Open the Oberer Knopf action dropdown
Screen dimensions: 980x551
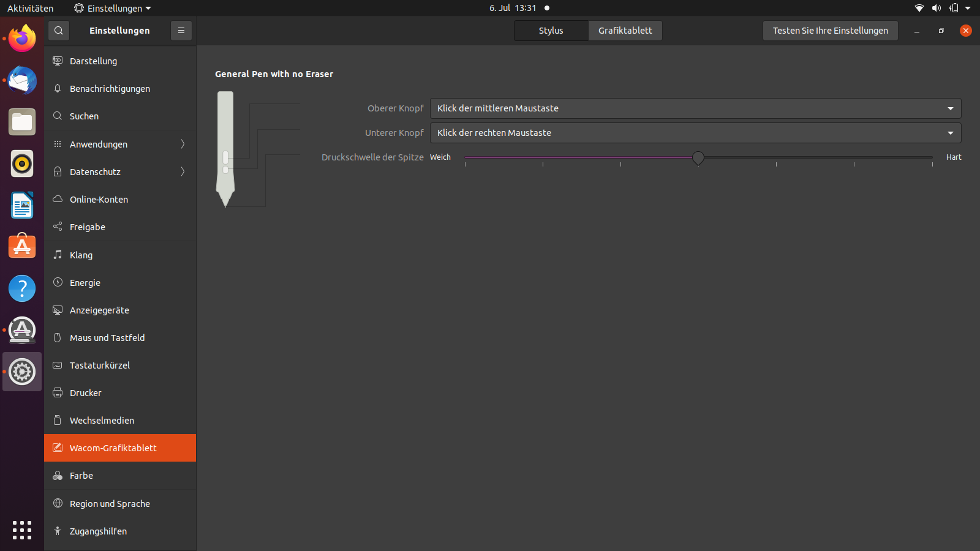[696, 108]
